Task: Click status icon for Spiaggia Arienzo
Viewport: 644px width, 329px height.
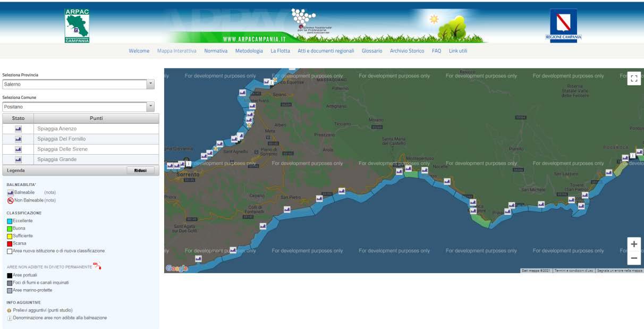Action: (x=18, y=129)
